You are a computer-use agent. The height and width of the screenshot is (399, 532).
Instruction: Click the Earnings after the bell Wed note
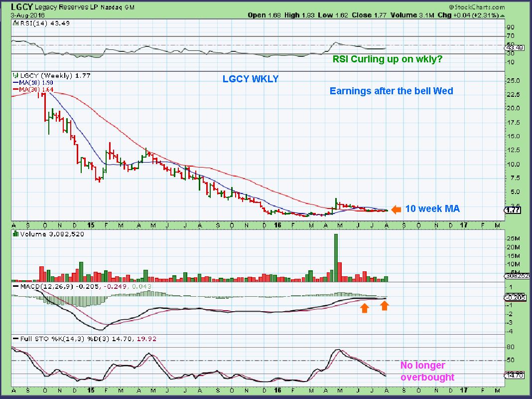391,91
